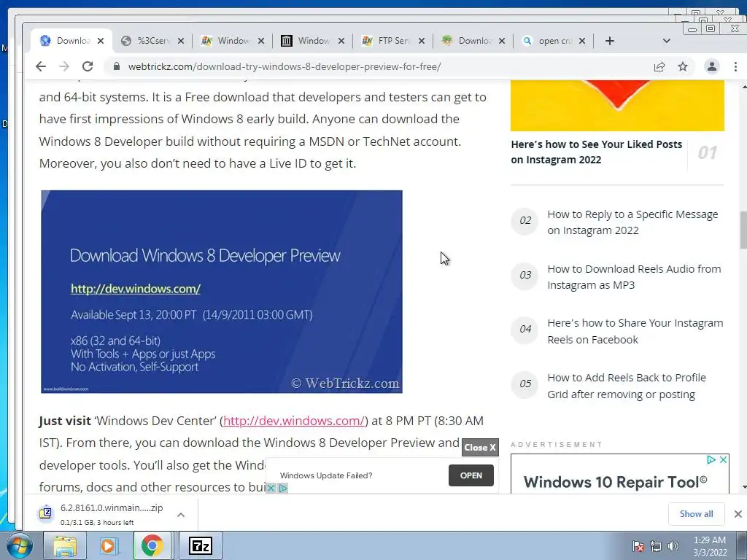Close the %3Cser tab

click(x=181, y=41)
